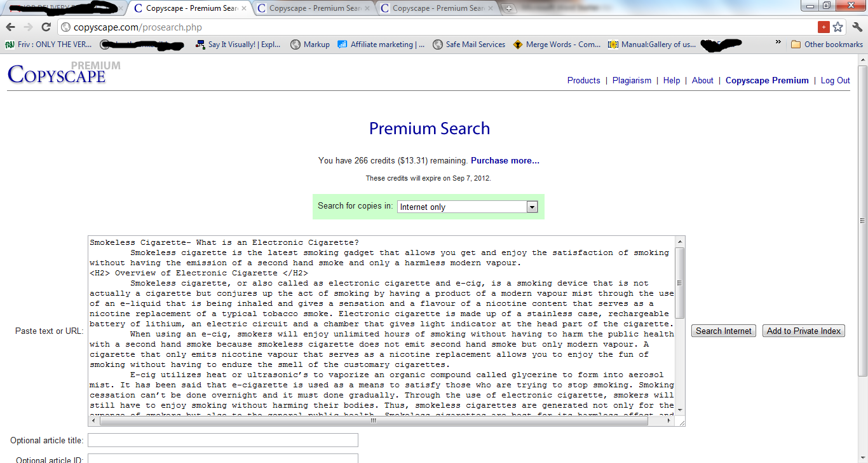This screenshot has width=868, height=463.
Task: Open the Products page link
Action: 583,81
